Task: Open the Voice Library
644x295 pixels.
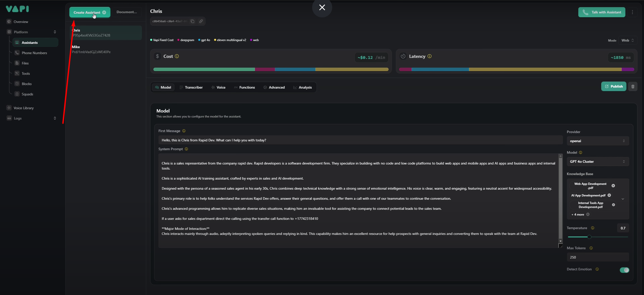Action: [23, 108]
